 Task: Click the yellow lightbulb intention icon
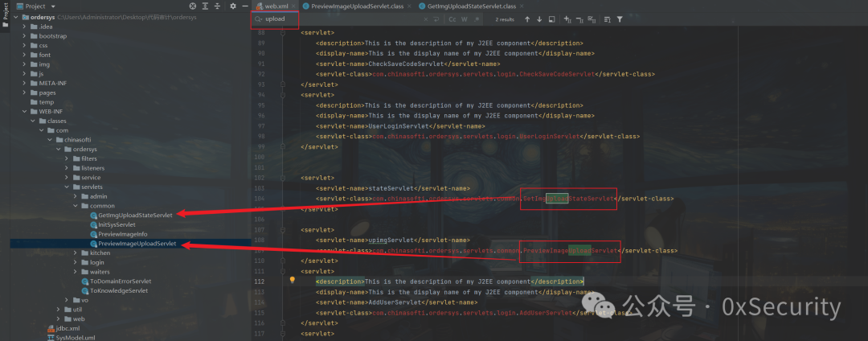[x=293, y=281]
